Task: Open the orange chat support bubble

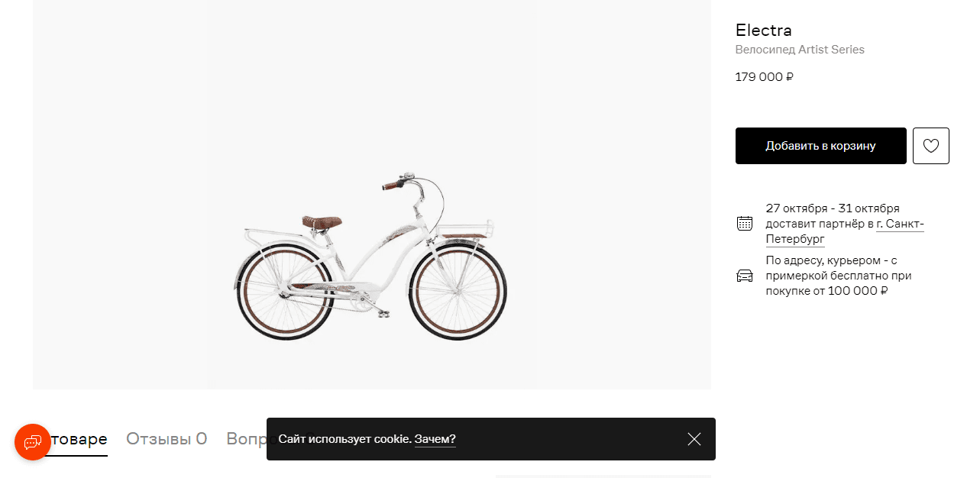Action: 33,442
